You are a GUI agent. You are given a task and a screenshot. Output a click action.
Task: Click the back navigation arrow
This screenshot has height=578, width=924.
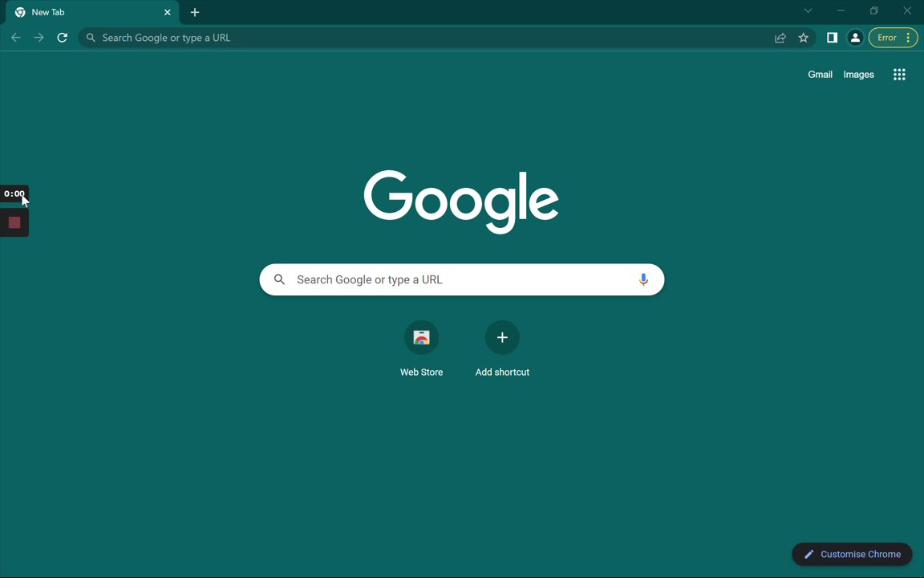pyautogui.click(x=16, y=38)
